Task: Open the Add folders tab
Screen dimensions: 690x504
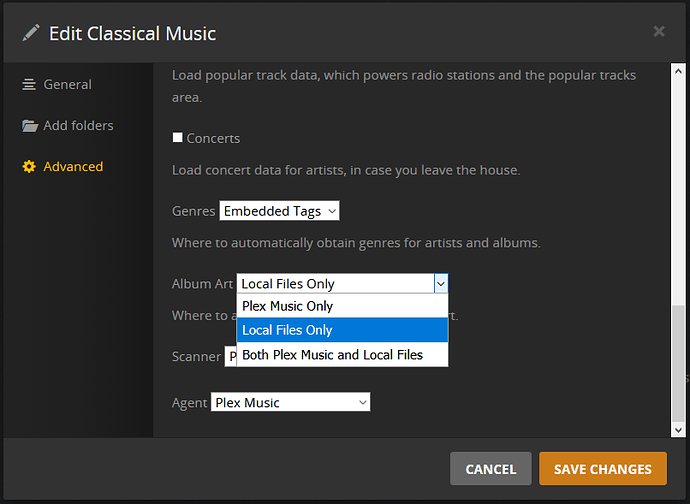Action: click(78, 126)
